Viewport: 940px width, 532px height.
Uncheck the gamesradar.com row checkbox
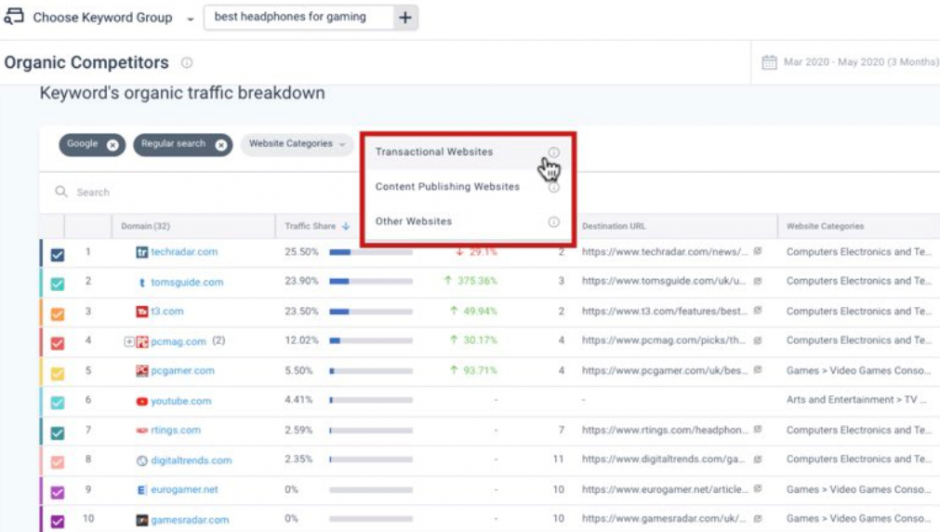[x=58, y=521]
